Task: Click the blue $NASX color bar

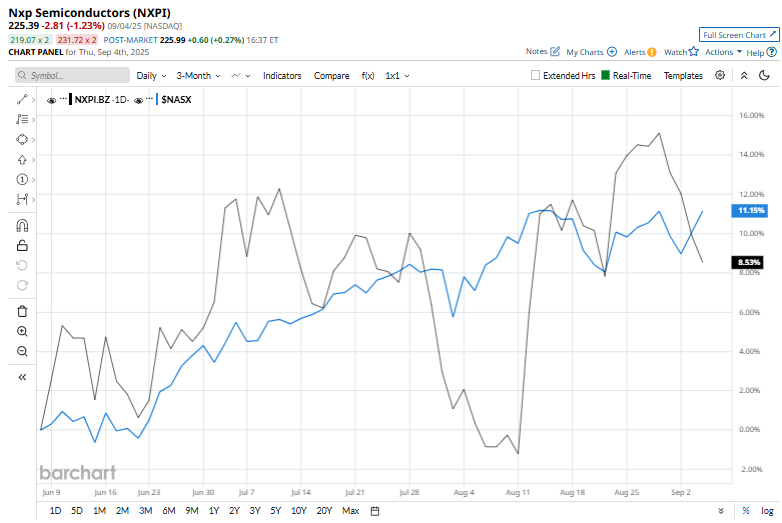Action: (x=157, y=99)
